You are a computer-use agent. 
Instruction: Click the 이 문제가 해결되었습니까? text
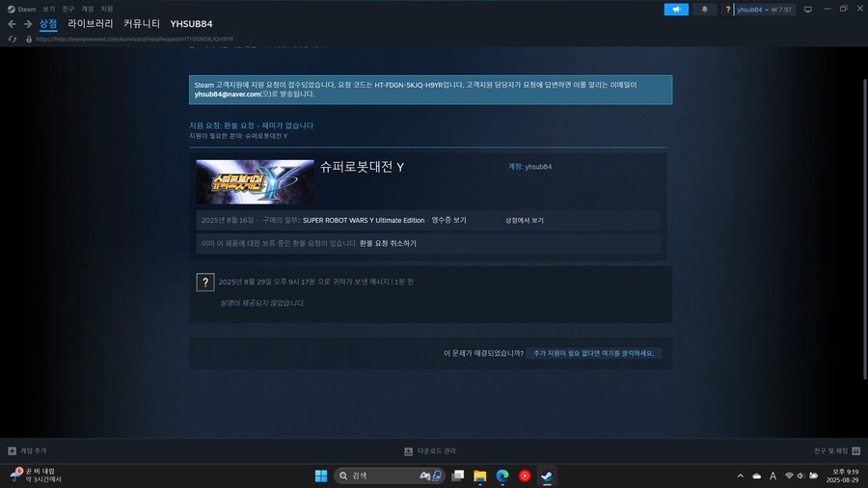(x=483, y=353)
